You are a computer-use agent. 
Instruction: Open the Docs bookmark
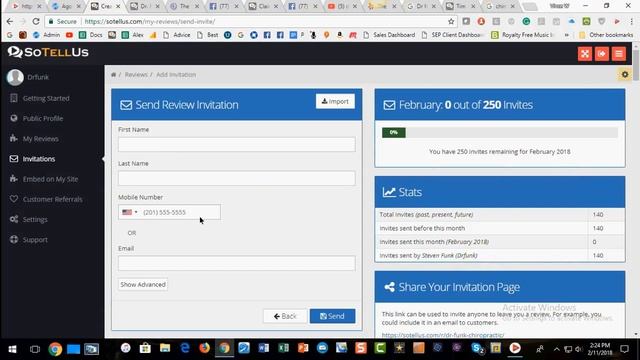pyautogui.click(x=91, y=35)
